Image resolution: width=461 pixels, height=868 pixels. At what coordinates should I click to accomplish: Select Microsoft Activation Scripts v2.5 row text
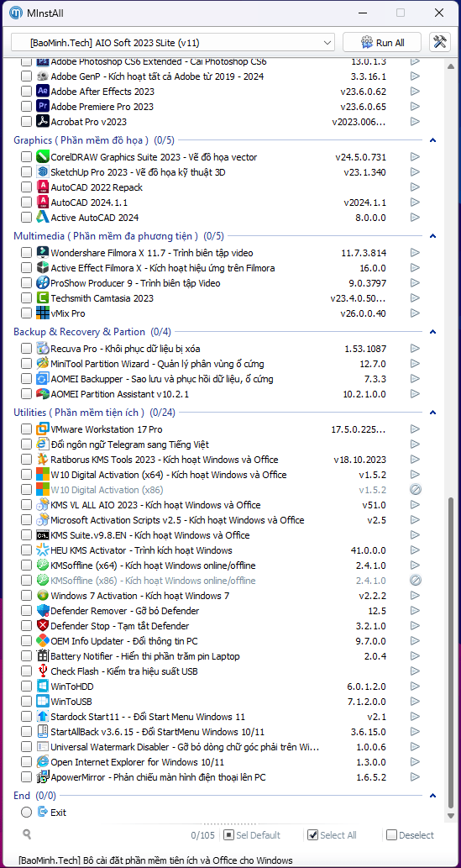[177, 520]
